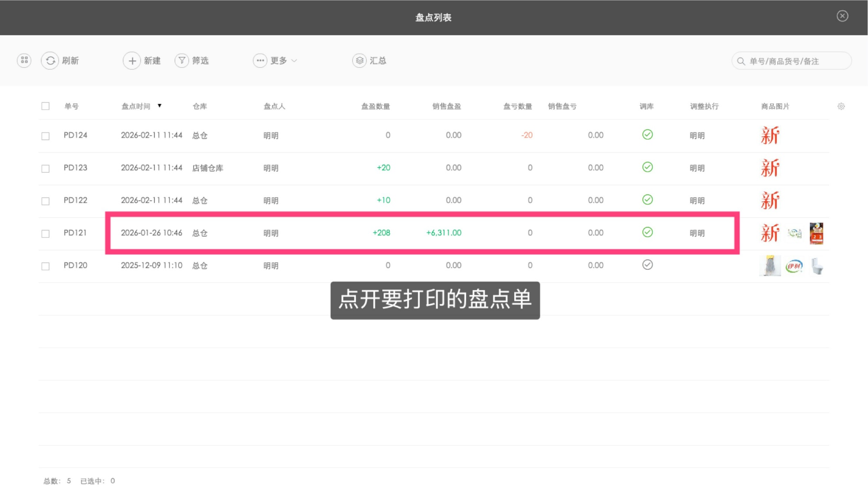Viewport: 868px width, 493px height.
Task: Click the gray check in PD120 row
Action: point(647,265)
